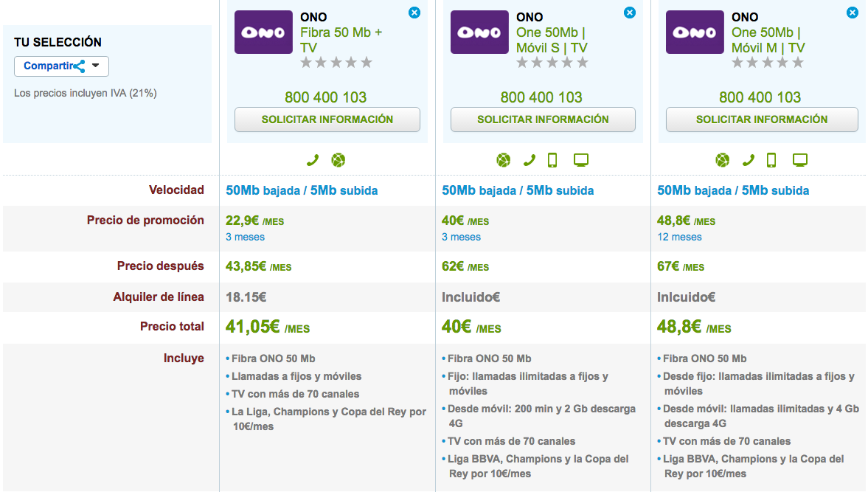Click the Compartir label

[48, 66]
